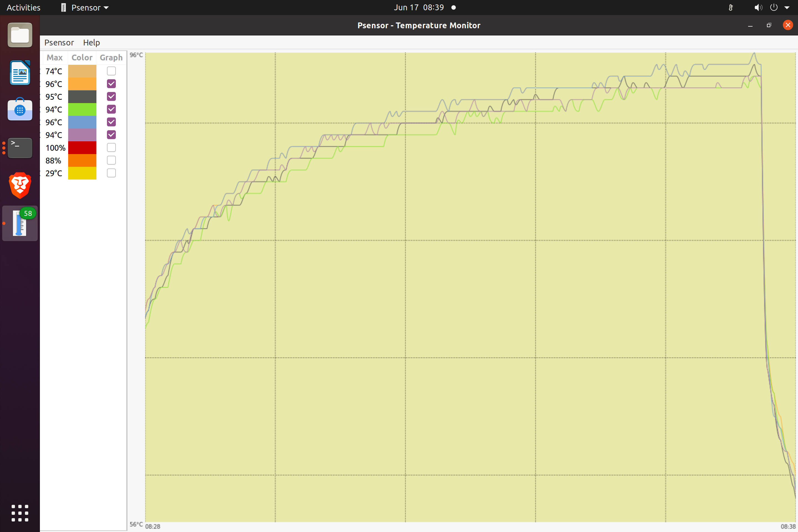Open system menu power dropdown arrow

pyautogui.click(x=787, y=7)
